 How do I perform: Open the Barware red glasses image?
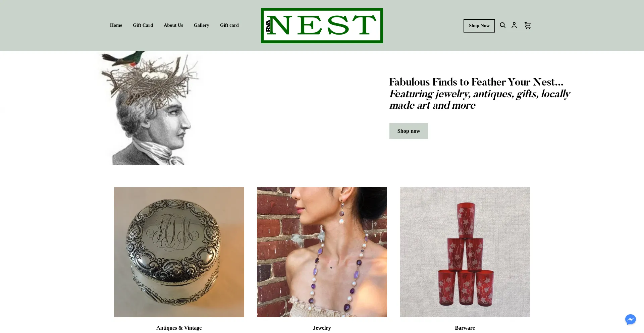click(465, 252)
